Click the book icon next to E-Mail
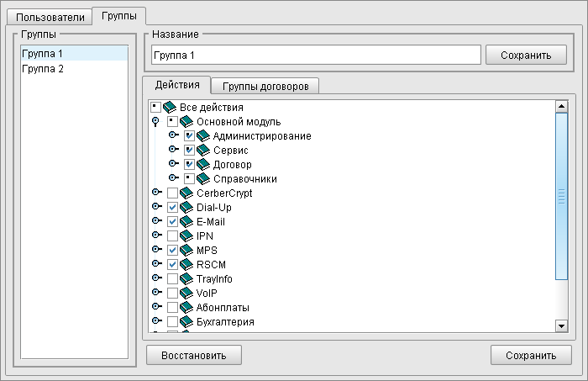Image resolution: width=588 pixels, height=381 pixels. tap(186, 222)
